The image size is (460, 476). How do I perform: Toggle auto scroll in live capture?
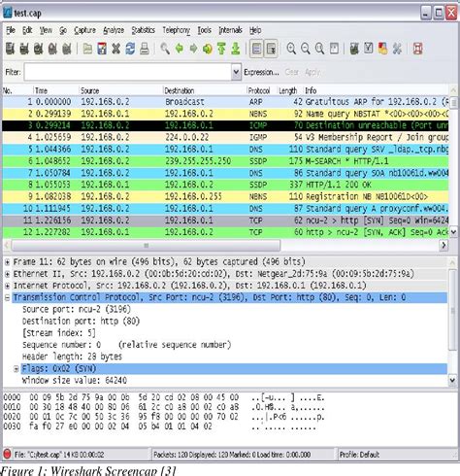(x=271, y=49)
